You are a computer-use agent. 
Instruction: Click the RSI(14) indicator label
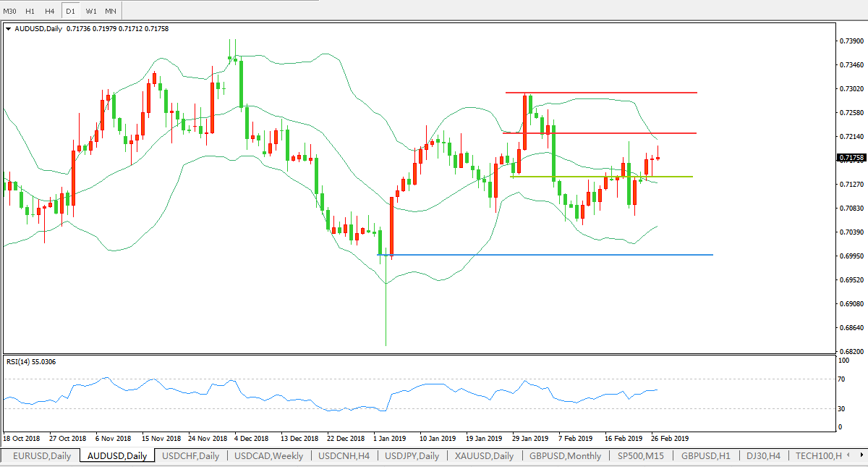click(30, 361)
